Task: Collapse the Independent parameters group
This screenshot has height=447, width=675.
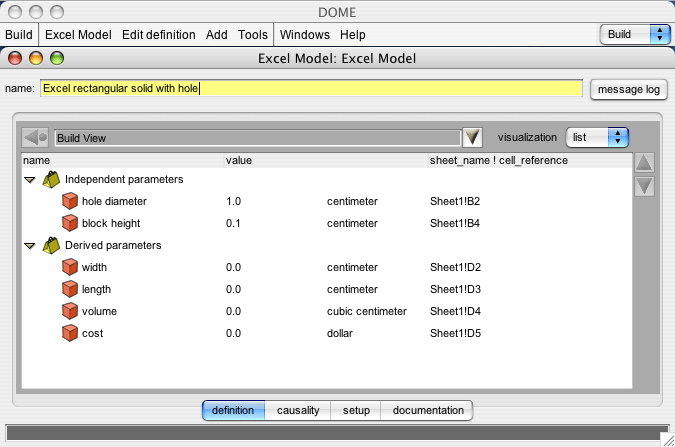Action: pyautogui.click(x=30, y=180)
